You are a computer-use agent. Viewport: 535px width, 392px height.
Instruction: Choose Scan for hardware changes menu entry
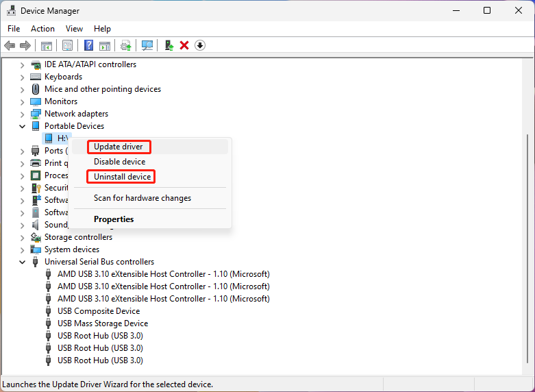tap(150, 198)
